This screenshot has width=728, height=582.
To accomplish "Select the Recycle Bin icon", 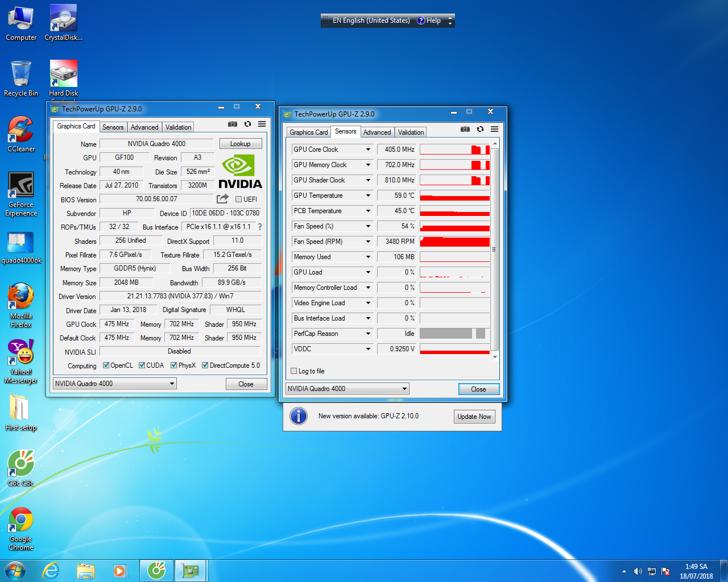I will 21,79.
